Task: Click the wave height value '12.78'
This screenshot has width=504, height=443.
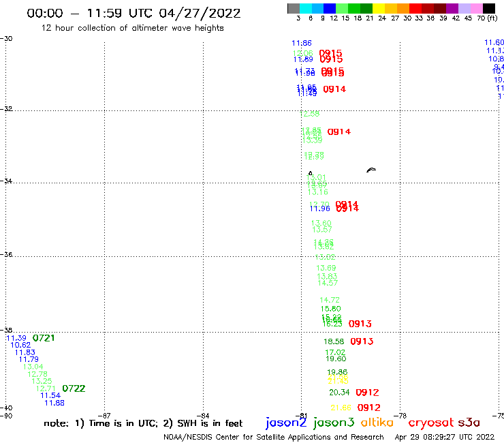Action: click(x=37, y=374)
